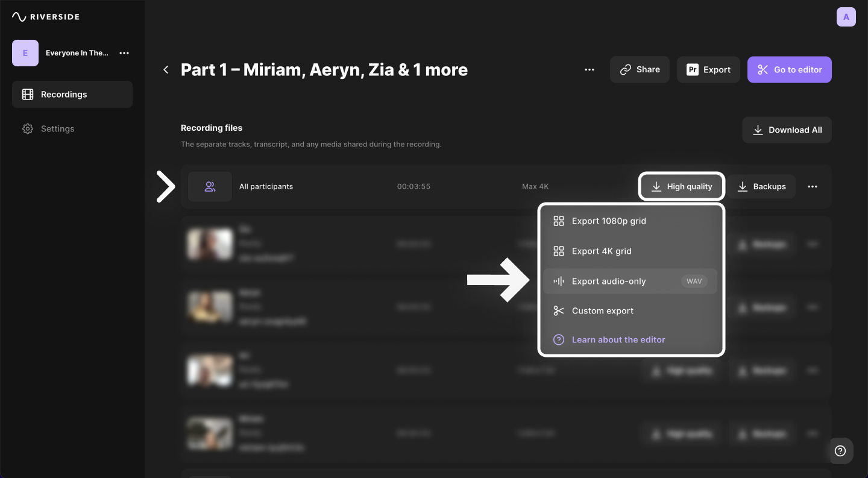Click the Download All button
Image resolution: width=868 pixels, height=478 pixels.
787,130
